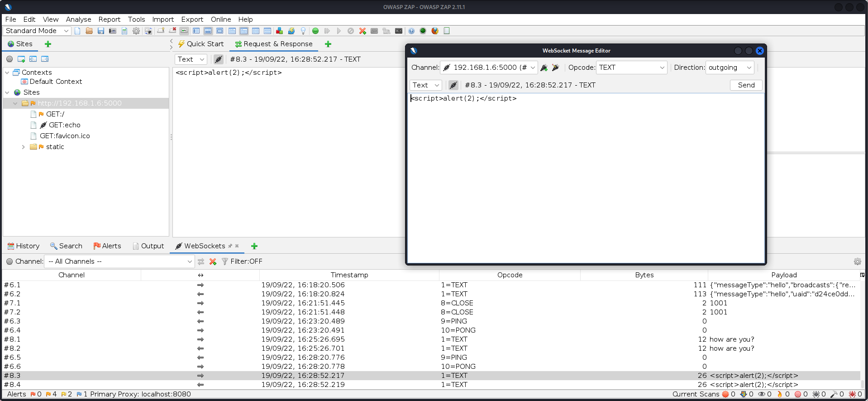Launch browser using the Firefox icon
This screenshot has width=868, height=401.
435,31
